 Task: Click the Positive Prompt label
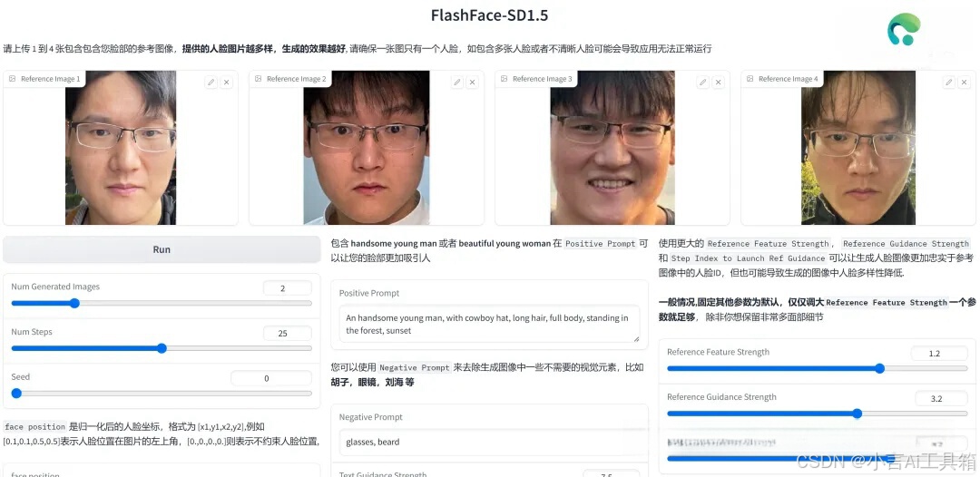pos(369,293)
